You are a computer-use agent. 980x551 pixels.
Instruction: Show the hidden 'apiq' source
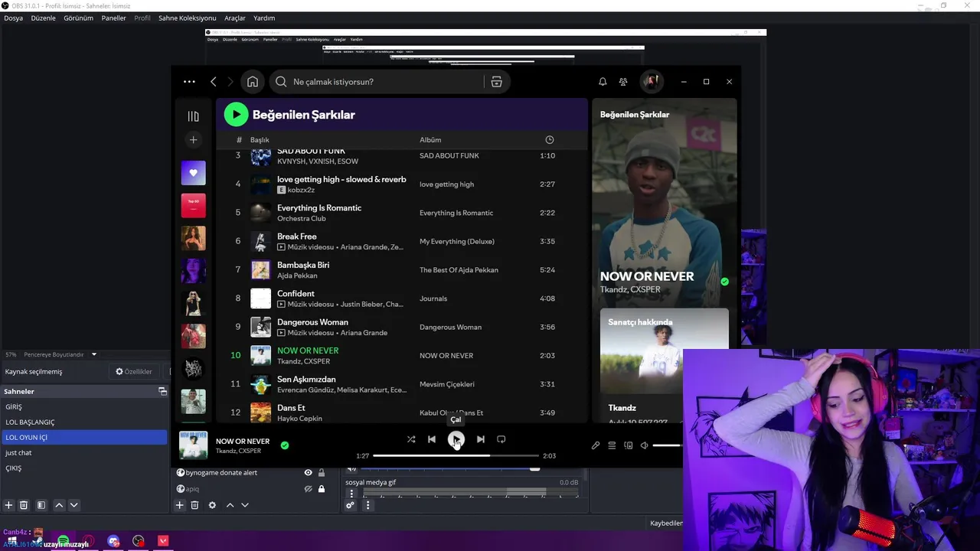(x=308, y=489)
